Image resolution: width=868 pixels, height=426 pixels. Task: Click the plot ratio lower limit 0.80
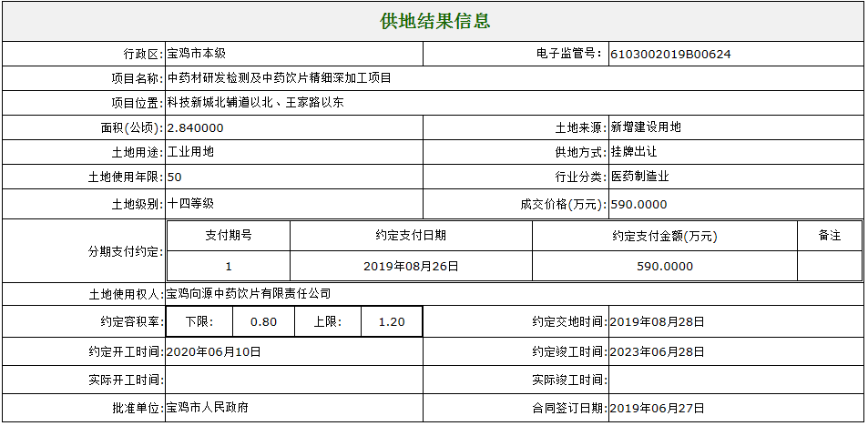[x=263, y=321]
